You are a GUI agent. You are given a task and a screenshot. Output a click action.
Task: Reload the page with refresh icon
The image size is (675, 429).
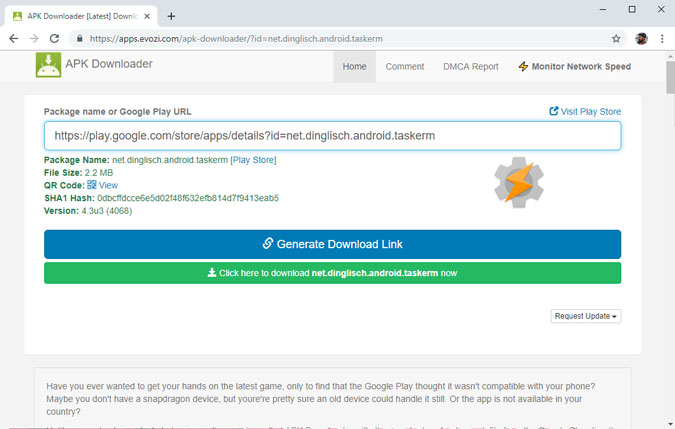tap(54, 39)
